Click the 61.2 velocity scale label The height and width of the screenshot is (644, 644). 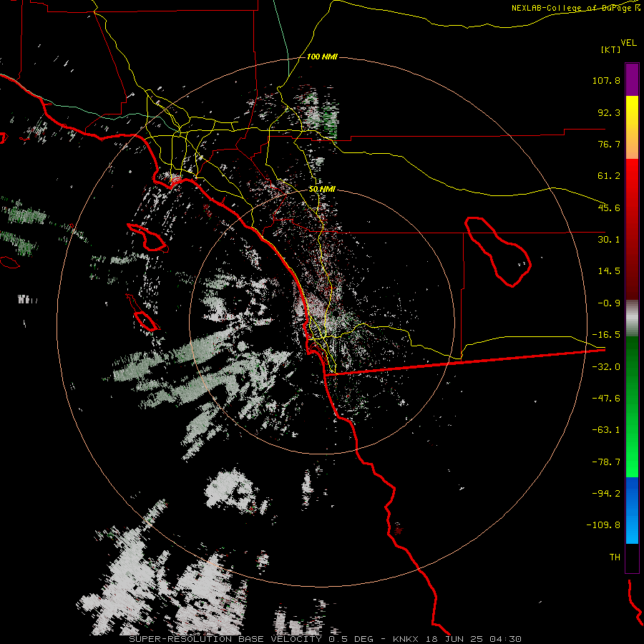coord(609,176)
